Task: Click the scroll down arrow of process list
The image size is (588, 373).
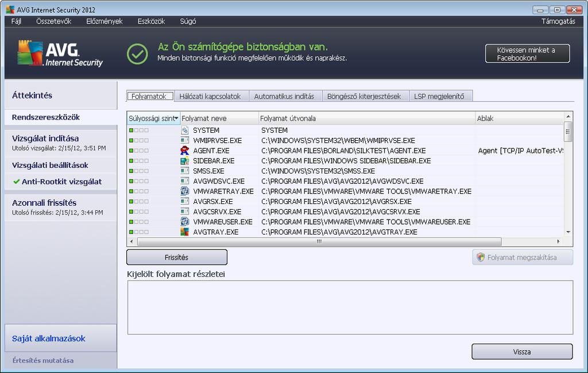Action: [568, 232]
